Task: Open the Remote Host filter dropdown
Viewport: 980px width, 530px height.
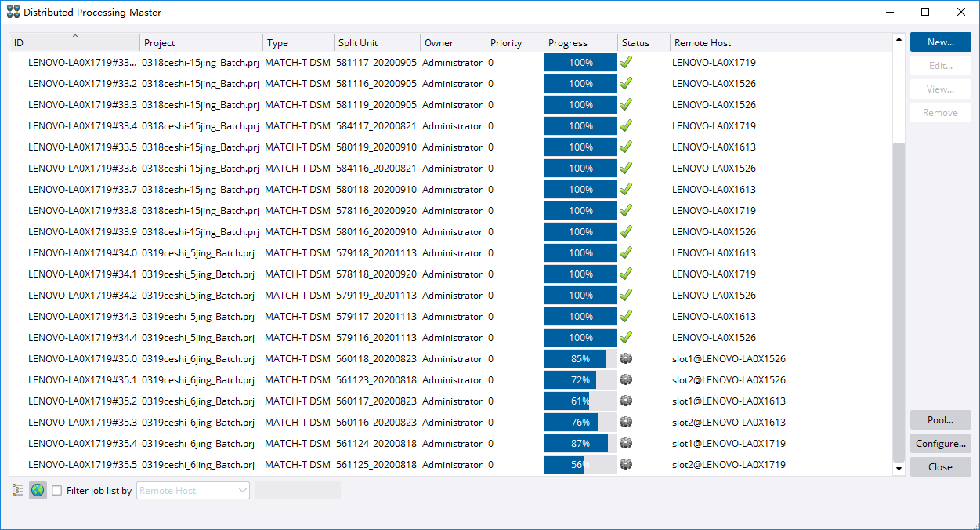Action: click(193, 491)
